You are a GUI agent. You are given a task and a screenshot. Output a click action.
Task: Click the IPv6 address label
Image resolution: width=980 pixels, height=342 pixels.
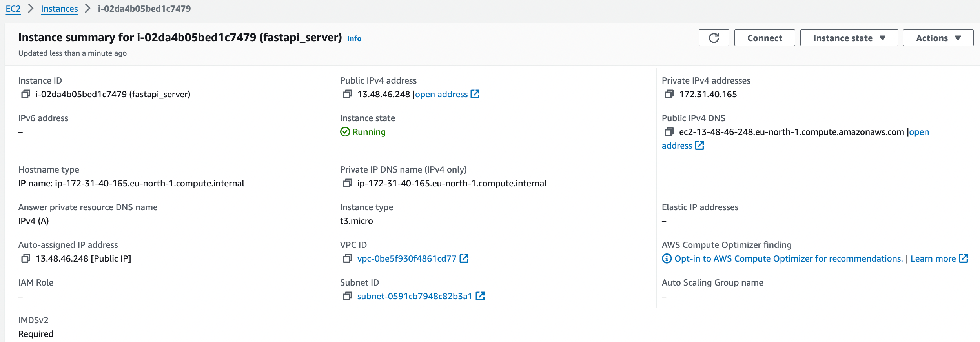point(43,118)
